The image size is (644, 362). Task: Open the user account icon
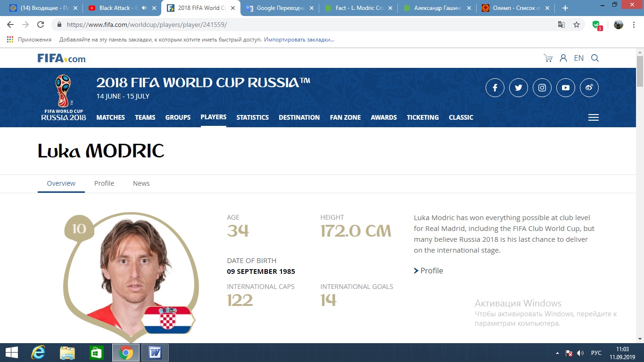pyautogui.click(x=563, y=58)
